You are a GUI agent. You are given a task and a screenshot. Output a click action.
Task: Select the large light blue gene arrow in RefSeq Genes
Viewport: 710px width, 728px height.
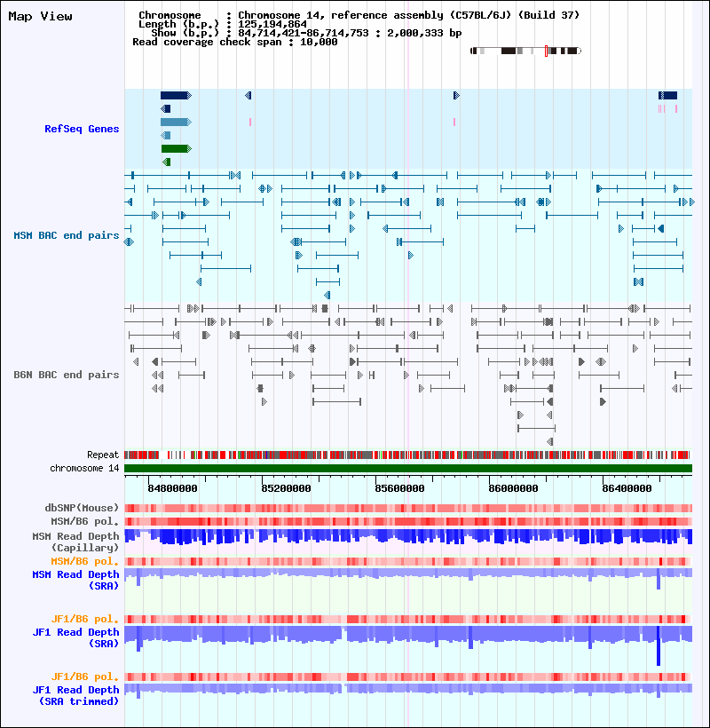click(176, 123)
